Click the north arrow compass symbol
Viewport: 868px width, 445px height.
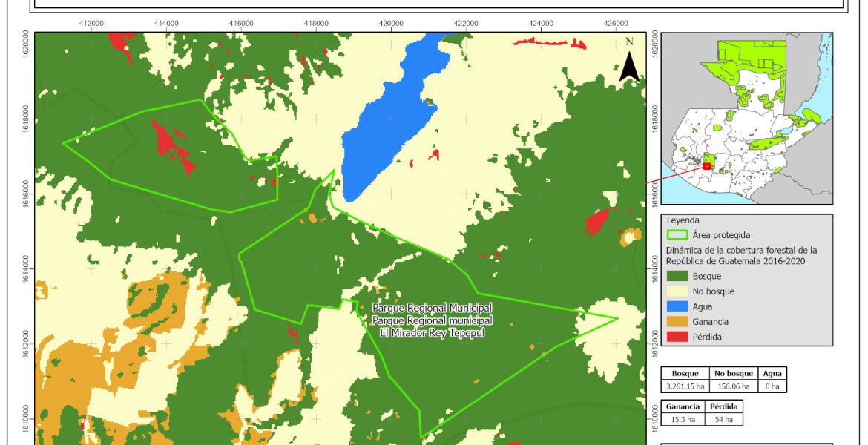click(629, 62)
